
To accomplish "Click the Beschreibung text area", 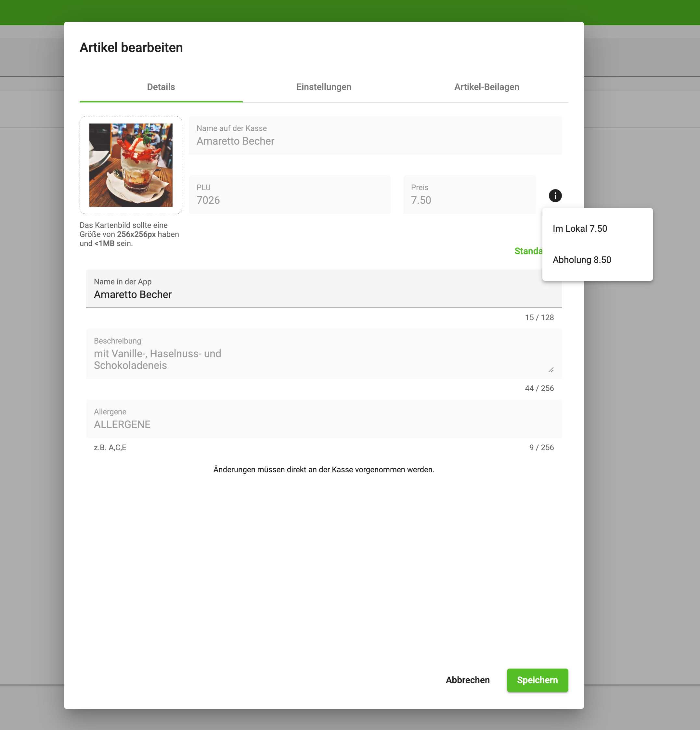I will click(324, 354).
